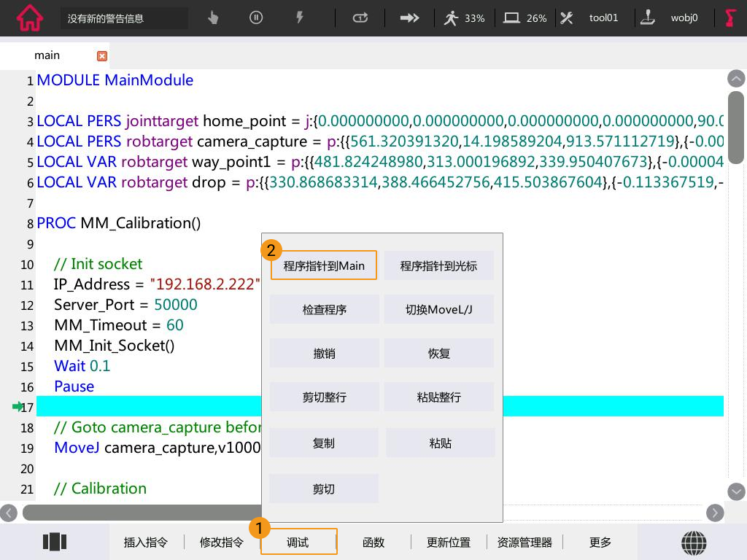Viewport: 747px width, 560px height.
Task: Toggle the loop cycle mode icon
Action: click(360, 18)
